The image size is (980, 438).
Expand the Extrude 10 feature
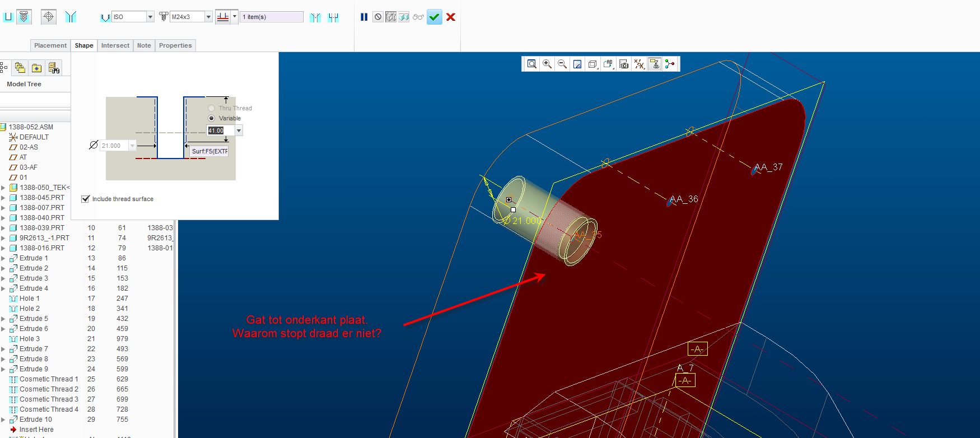pyautogui.click(x=3, y=420)
